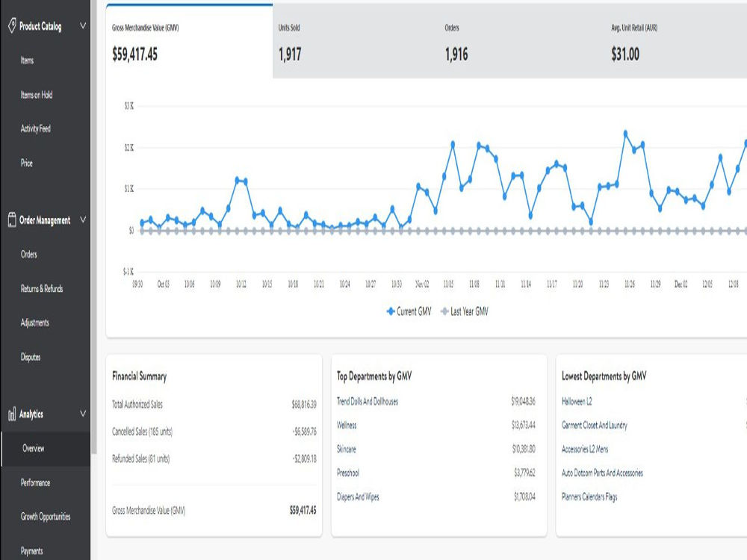The width and height of the screenshot is (747, 560).
Task: Open the Adjustments page
Action: click(35, 323)
